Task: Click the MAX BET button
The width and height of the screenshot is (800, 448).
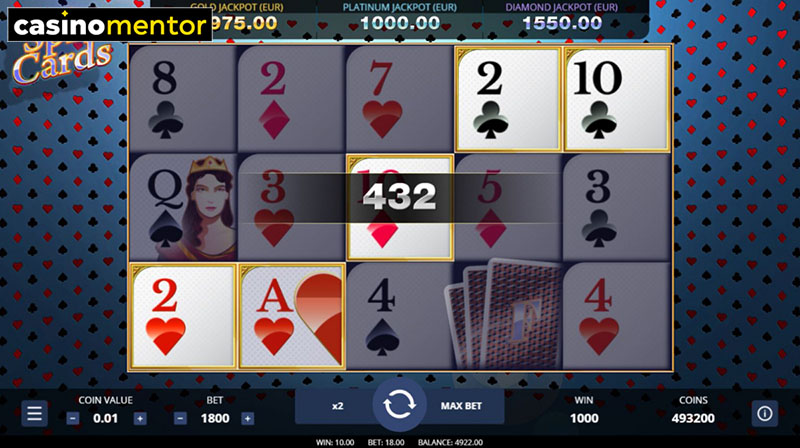Action: (x=461, y=406)
